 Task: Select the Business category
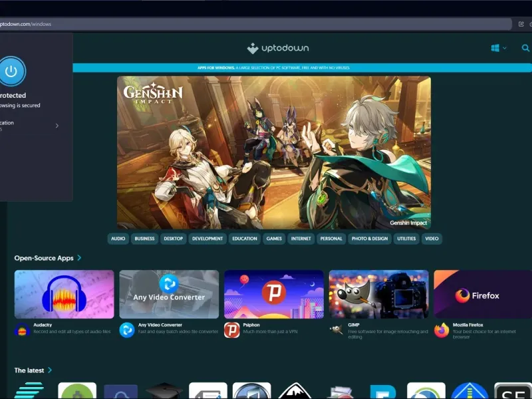click(x=144, y=239)
